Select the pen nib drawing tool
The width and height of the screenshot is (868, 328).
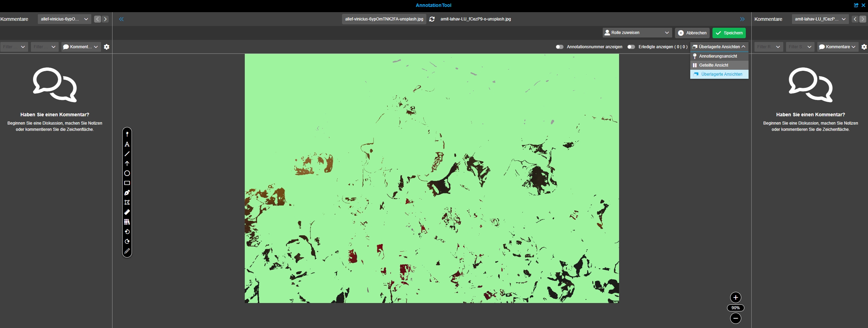[x=127, y=193]
